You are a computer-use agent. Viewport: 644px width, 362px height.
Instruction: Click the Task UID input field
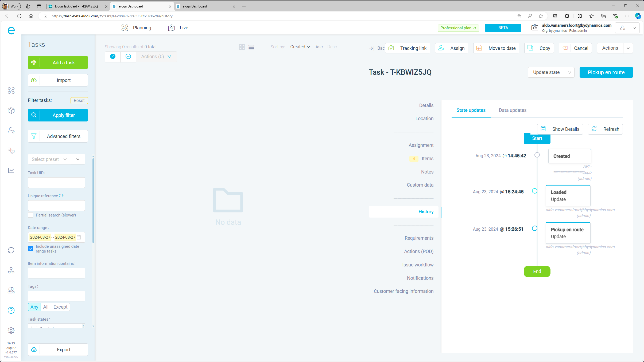point(56,183)
